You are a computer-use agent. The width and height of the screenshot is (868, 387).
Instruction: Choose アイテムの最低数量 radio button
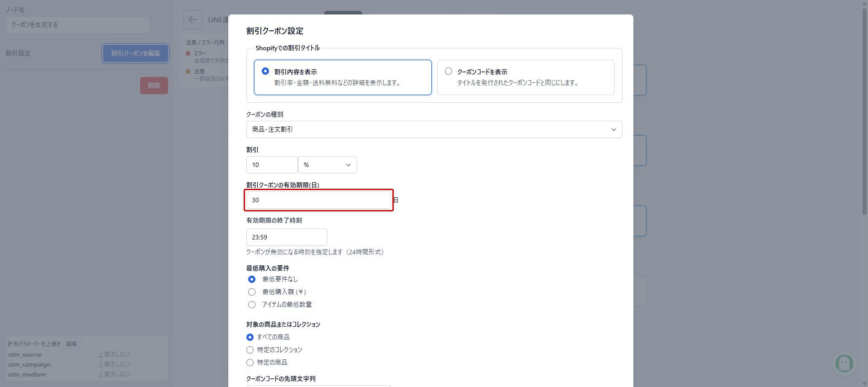coord(252,305)
